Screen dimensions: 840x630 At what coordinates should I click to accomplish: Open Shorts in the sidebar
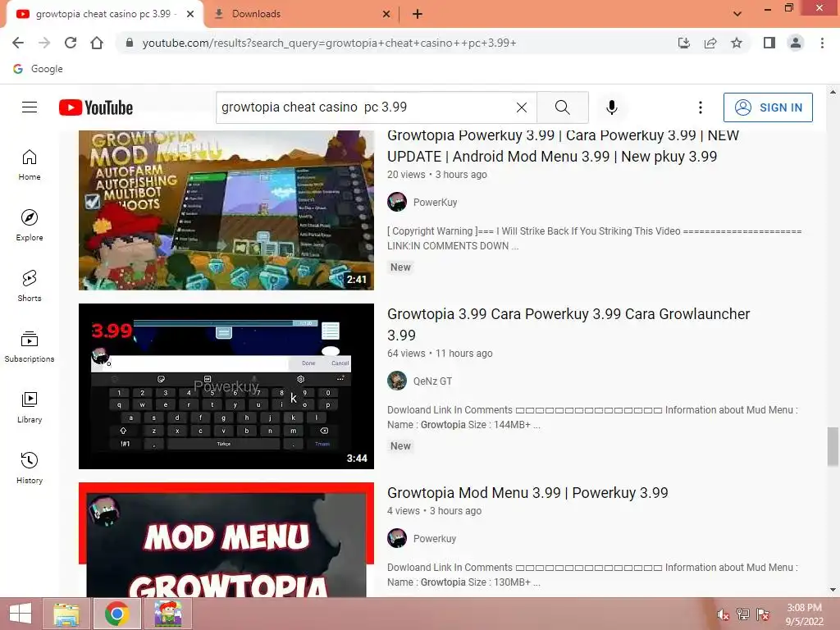click(30, 285)
